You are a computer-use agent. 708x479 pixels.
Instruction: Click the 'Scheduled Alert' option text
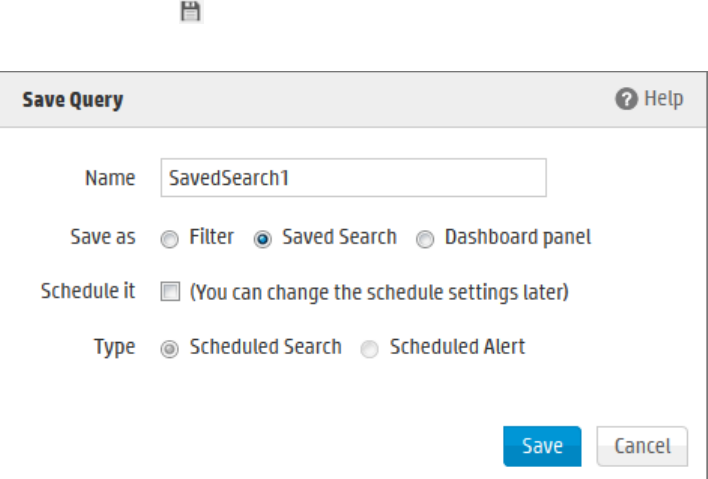coord(457,348)
